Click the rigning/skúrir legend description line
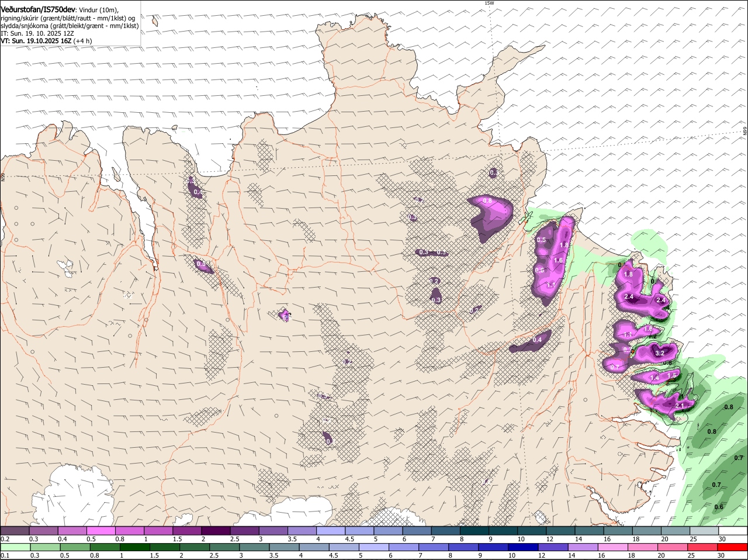 tap(68, 18)
